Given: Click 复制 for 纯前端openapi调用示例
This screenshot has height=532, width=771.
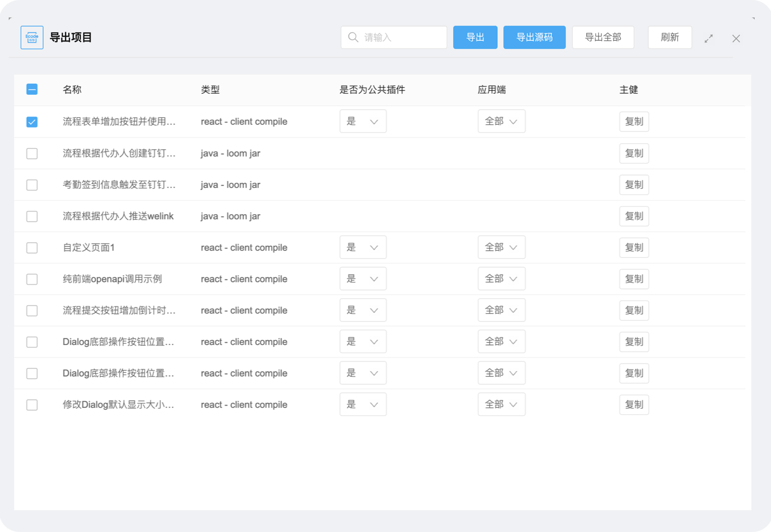Looking at the screenshot, I should point(634,279).
